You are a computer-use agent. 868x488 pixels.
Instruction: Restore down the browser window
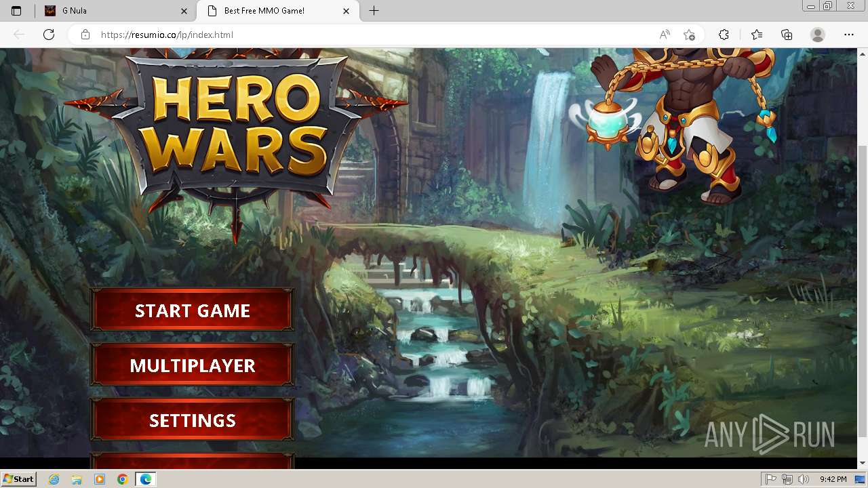pyautogui.click(x=827, y=6)
